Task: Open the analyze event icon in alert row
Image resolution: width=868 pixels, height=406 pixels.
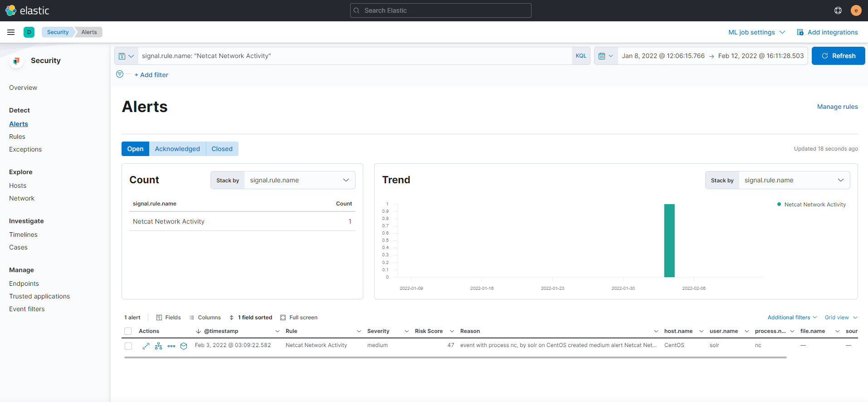Action: coord(158,346)
